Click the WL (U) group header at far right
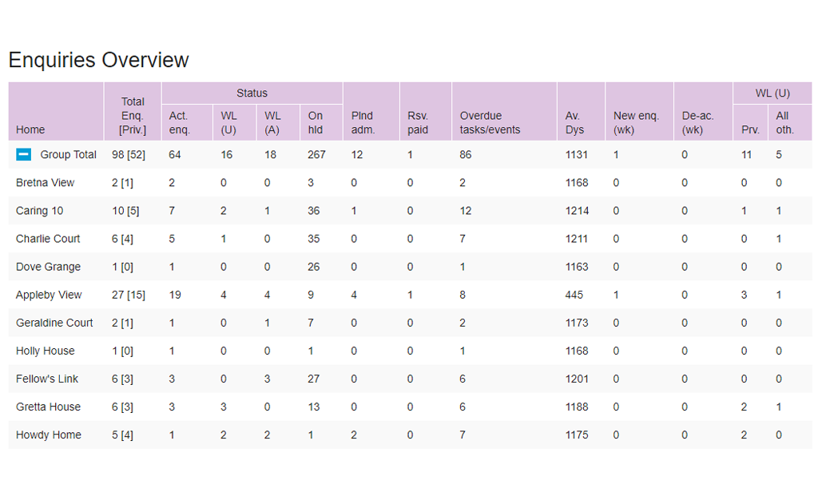 772,93
